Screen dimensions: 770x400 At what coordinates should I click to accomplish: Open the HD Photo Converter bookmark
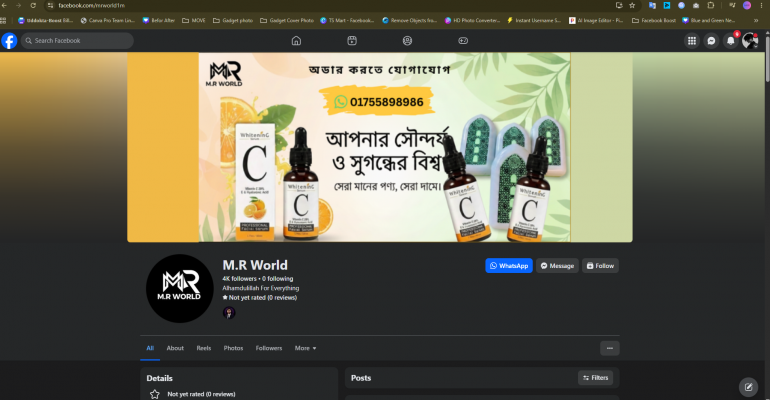(472, 21)
